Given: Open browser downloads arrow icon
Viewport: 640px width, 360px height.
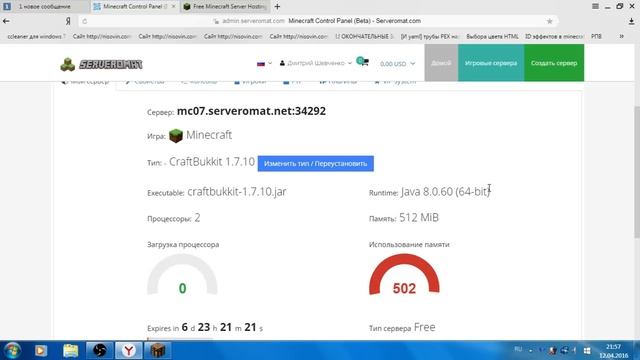Looking at the screenshot, I should [x=631, y=21].
